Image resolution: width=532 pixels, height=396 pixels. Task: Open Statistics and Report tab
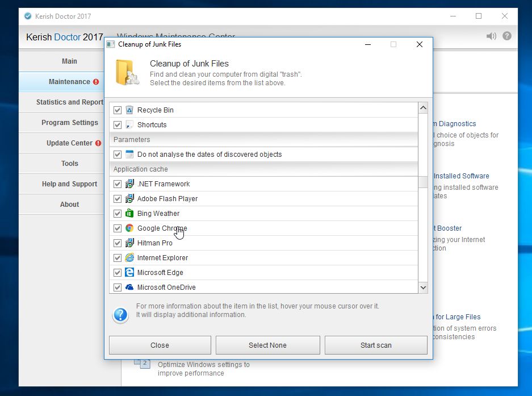click(x=61, y=102)
